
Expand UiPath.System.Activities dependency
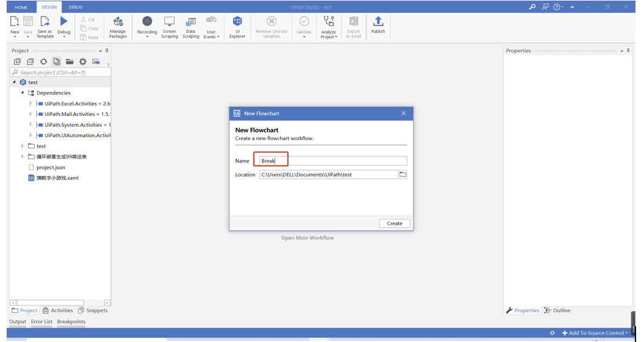click(30, 125)
